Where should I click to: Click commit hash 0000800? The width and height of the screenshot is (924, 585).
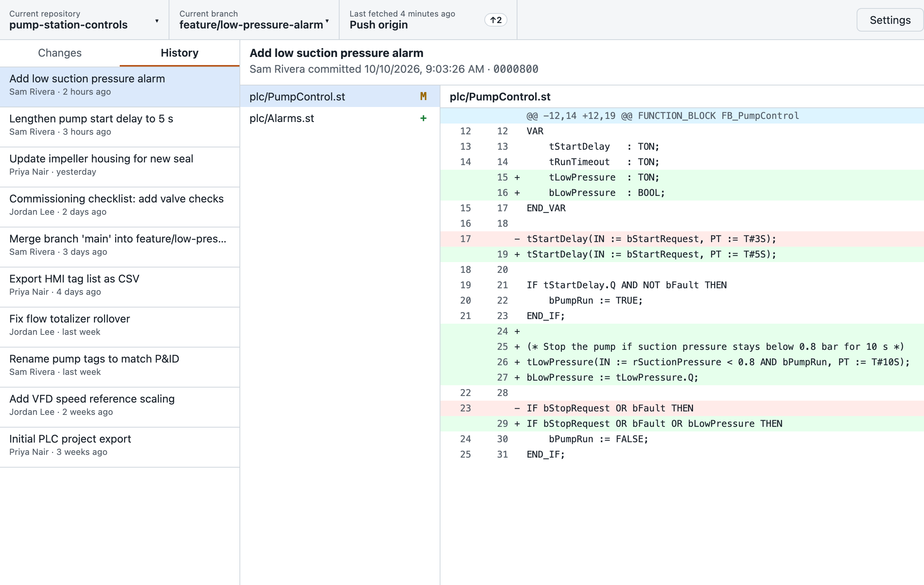coord(516,69)
